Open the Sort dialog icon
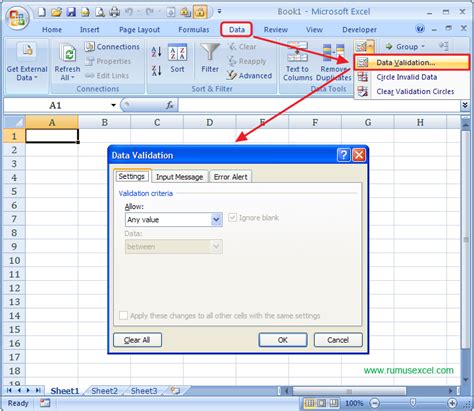 click(177, 53)
